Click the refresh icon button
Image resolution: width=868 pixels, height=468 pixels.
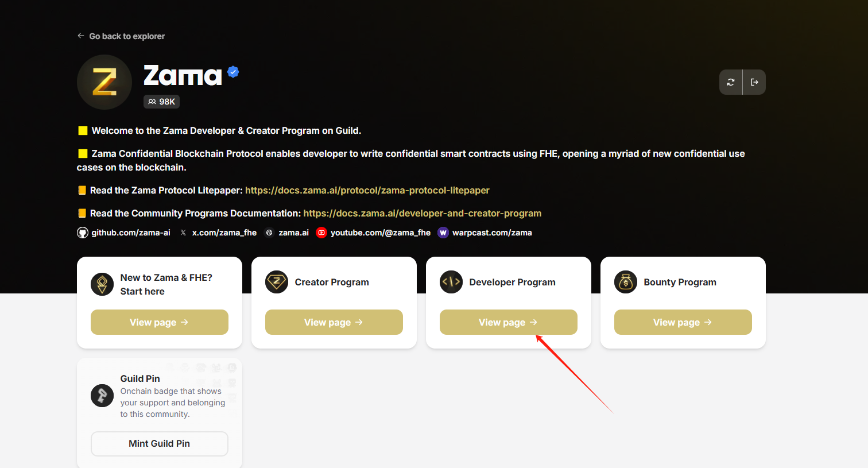[x=731, y=82]
